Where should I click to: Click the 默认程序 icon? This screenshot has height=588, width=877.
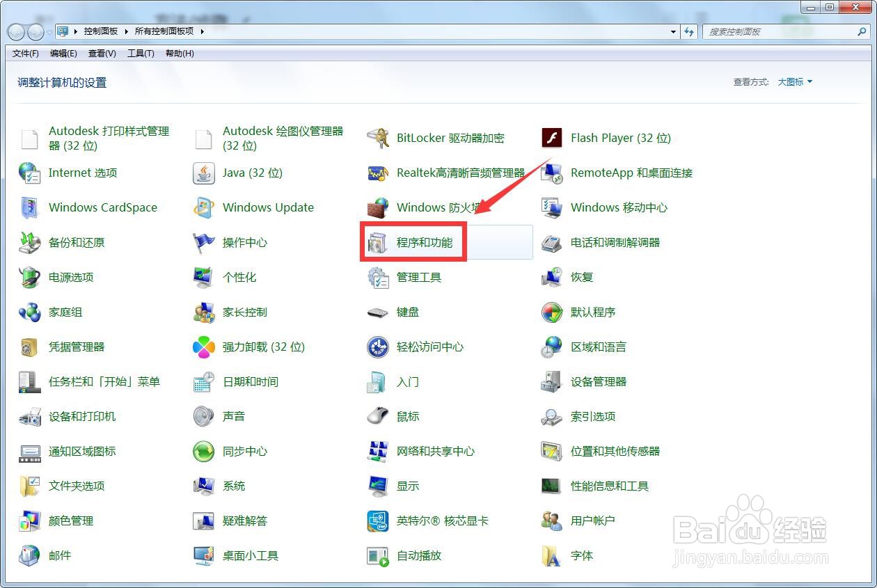[552, 312]
